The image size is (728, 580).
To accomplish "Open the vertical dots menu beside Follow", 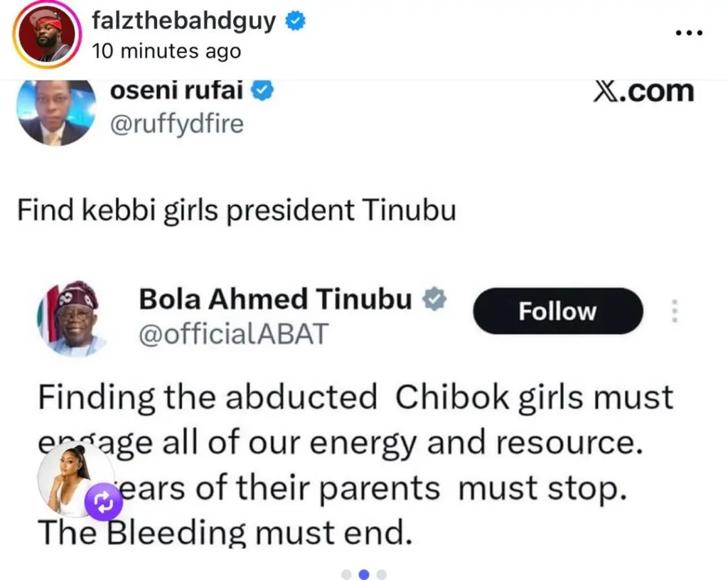I will (x=675, y=311).
